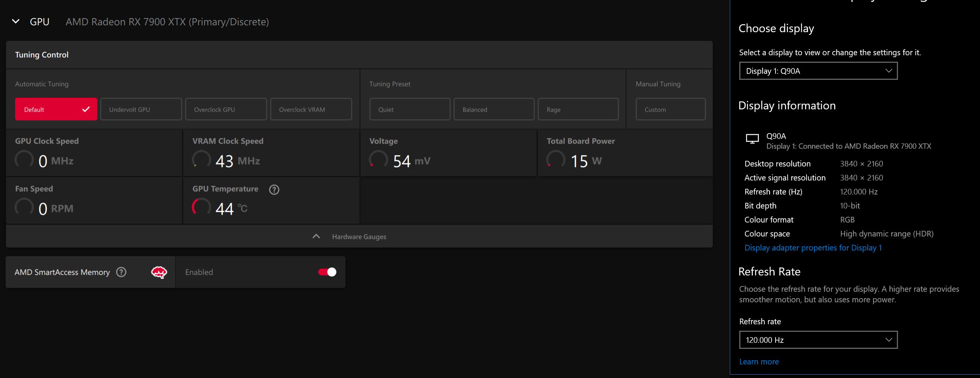Click the AMD Radeon RX 7900 XTX title

(167, 22)
